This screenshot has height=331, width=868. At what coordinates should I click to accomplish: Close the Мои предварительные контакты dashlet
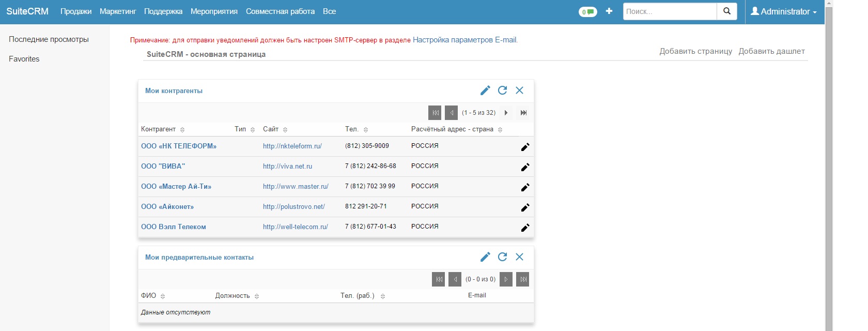click(x=519, y=257)
